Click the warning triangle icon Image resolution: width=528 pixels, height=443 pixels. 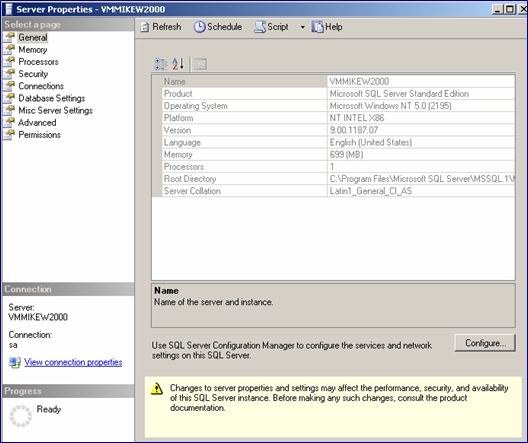[x=157, y=388]
